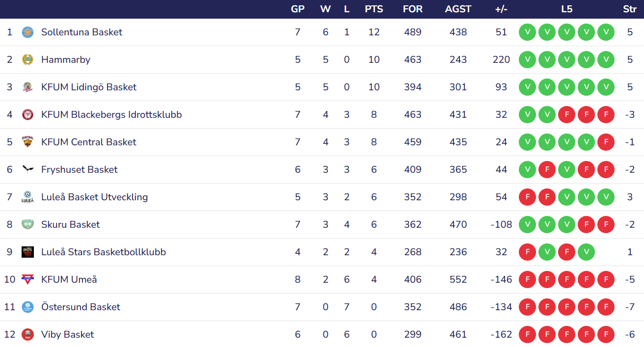Image resolution: width=644 pixels, height=347 pixels.
Task: Click the Viby Basket logo
Action: 27,335
